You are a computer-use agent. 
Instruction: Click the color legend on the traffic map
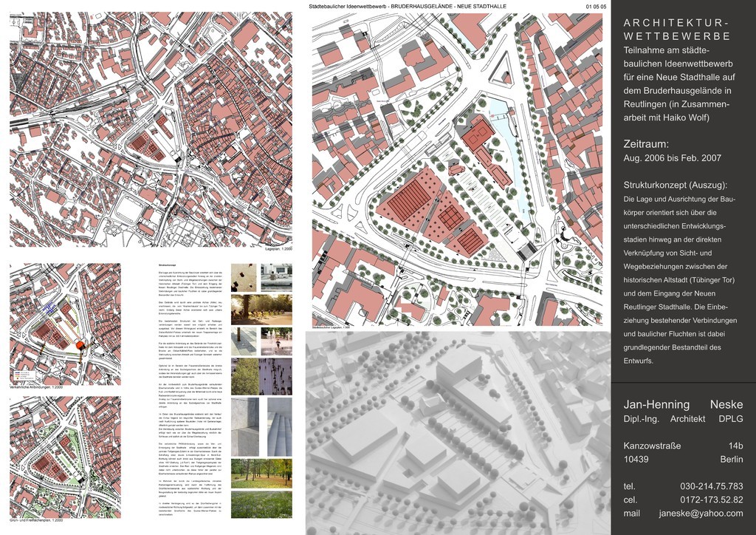click(x=20, y=373)
